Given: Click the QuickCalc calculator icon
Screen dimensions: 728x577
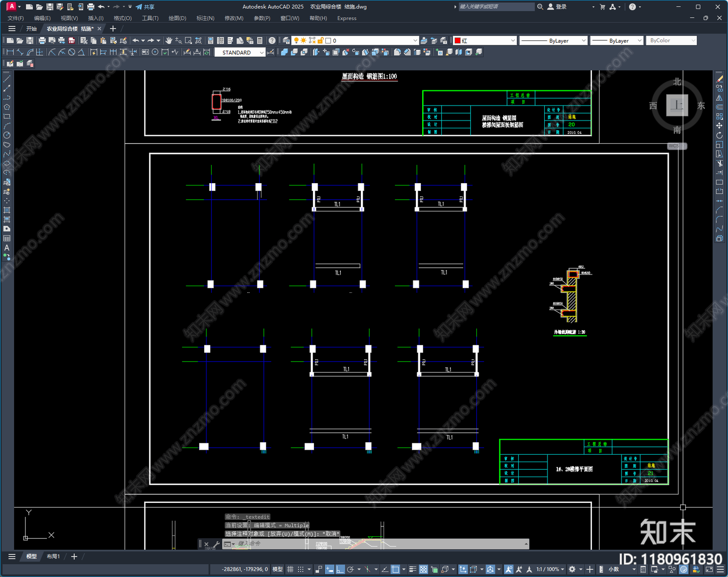Looking at the screenshot, I should [x=260, y=40].
